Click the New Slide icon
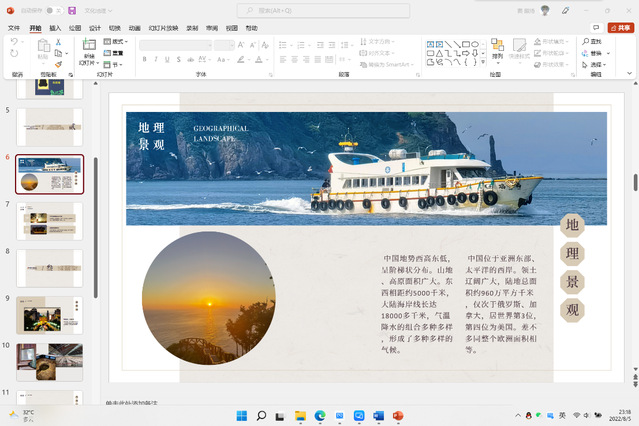This screenshot has height=426, width=639. [88, 46]
